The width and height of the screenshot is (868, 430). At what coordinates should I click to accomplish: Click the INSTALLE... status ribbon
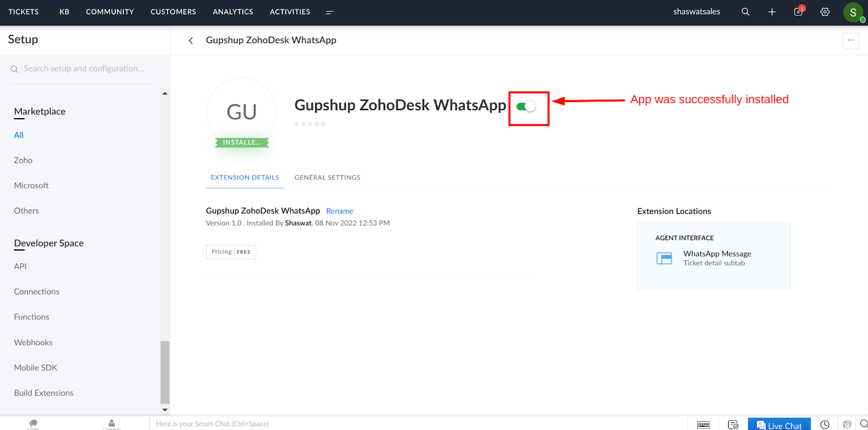[x=242, y=143]
